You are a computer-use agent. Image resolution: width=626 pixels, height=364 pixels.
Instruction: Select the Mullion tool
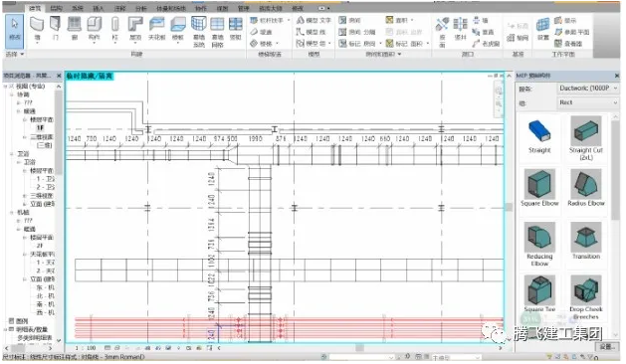click(236, 29)
